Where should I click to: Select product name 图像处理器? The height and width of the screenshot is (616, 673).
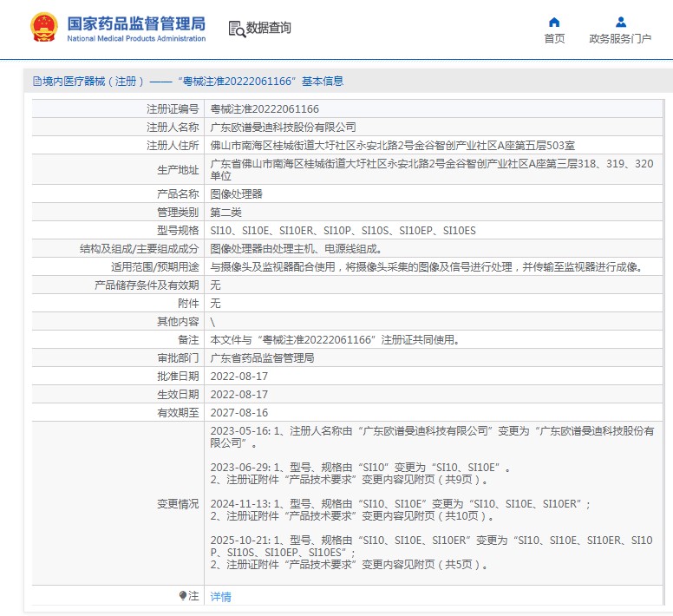[x=236, y=194]
